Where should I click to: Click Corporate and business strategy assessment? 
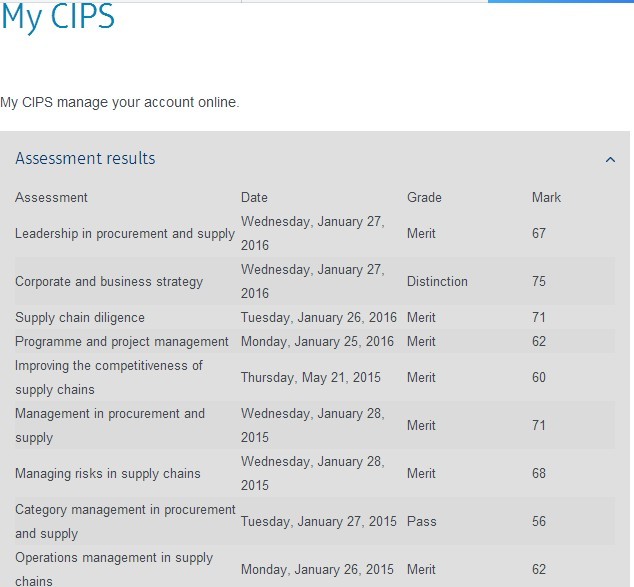[109, 281]
